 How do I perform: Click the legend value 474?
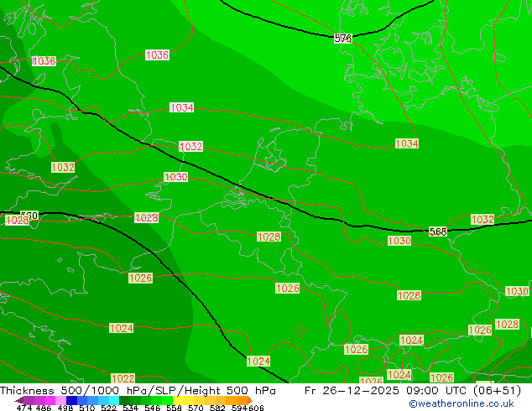coord(24,408)
